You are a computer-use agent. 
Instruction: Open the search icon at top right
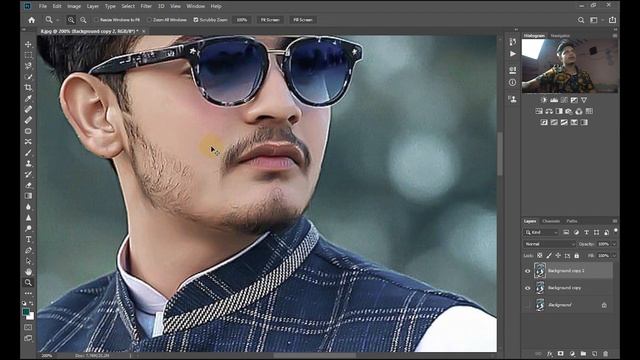pyautogui.click(x=581, y=20)
